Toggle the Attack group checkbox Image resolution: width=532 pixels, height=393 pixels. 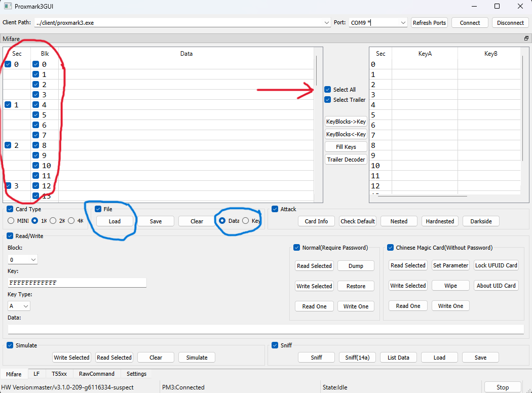point(275,209)
